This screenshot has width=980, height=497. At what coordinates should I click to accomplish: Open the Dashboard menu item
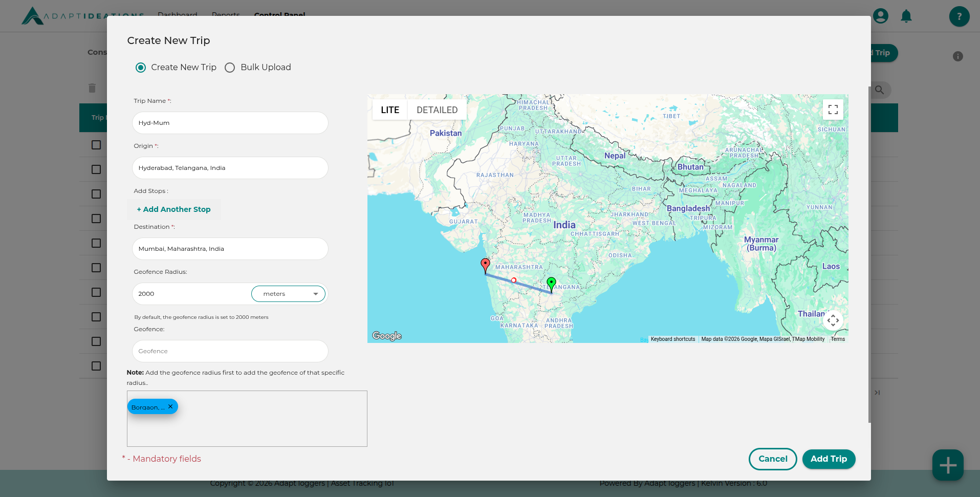click(178, 15)
